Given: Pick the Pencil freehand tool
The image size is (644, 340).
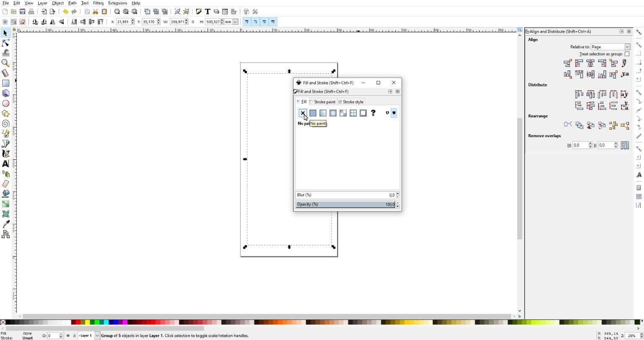Looking at the screenshot, I should tap(5, 133).
